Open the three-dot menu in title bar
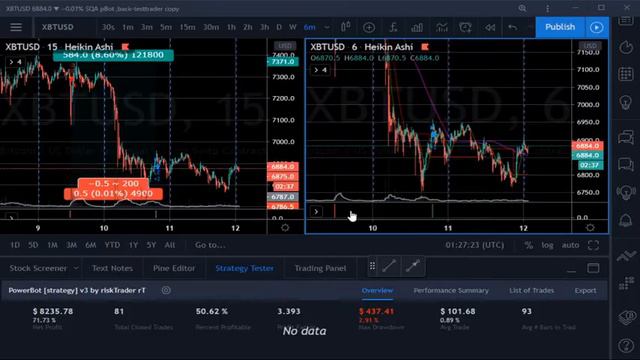Image resolution: width=640 pixels, height=360 pixels. coord(547,8)
